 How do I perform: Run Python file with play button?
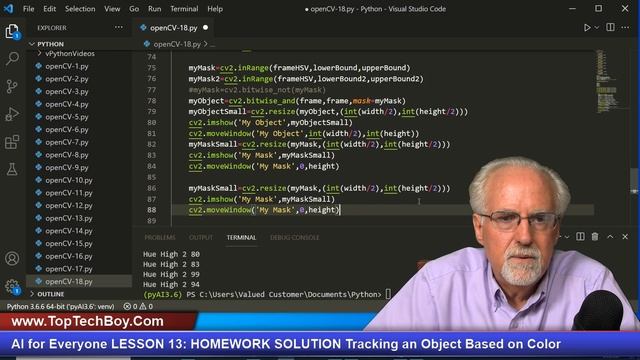tap(587, 28)
